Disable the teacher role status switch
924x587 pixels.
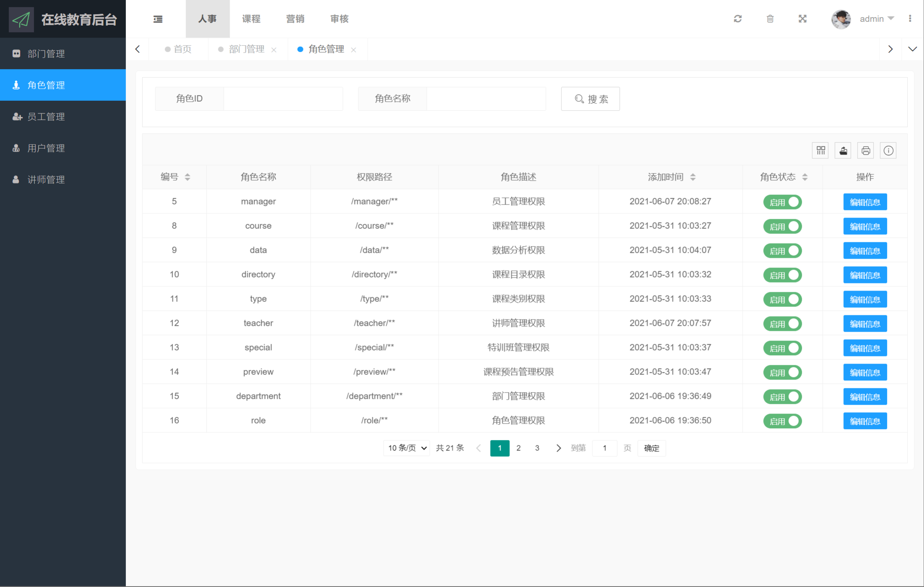782,324
